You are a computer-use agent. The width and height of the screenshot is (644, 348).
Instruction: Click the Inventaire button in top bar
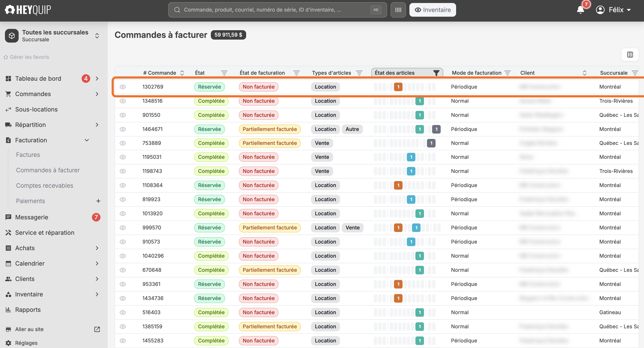(x=433, y=10)
